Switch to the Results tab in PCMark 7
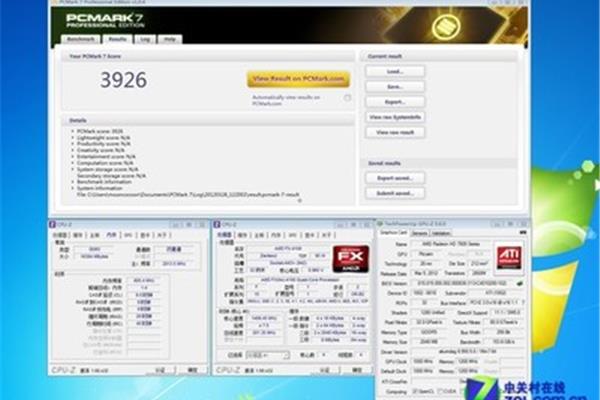 117,39
